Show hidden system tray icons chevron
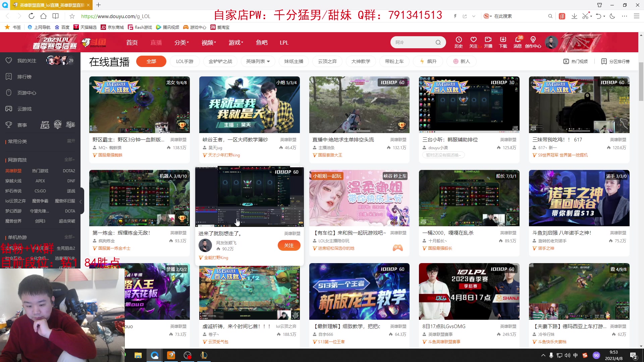The image size is (644, 362). pyautogui.click(x=543, y=355)
